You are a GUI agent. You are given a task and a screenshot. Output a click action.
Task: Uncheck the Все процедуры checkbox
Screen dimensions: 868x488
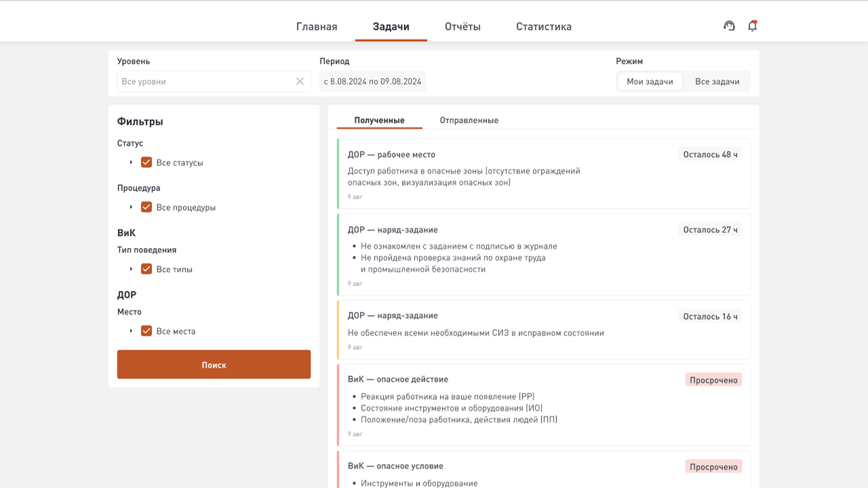pos(146,207)
